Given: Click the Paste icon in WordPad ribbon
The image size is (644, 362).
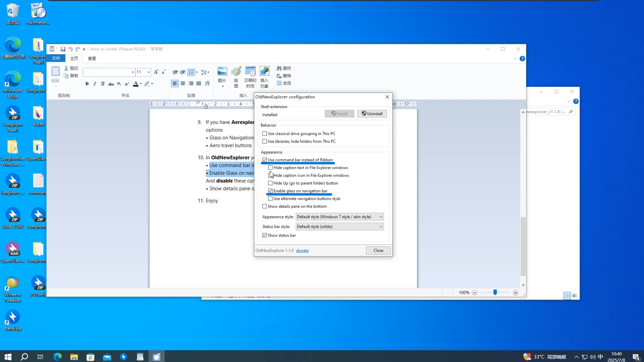Looking at the screenshot, I should (x=55, y=71).
